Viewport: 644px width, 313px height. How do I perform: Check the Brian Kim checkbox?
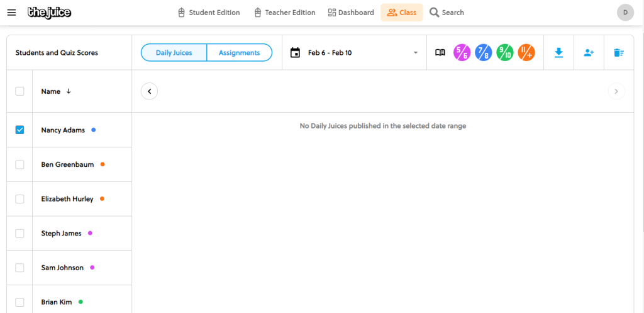(x=19, y=302)
